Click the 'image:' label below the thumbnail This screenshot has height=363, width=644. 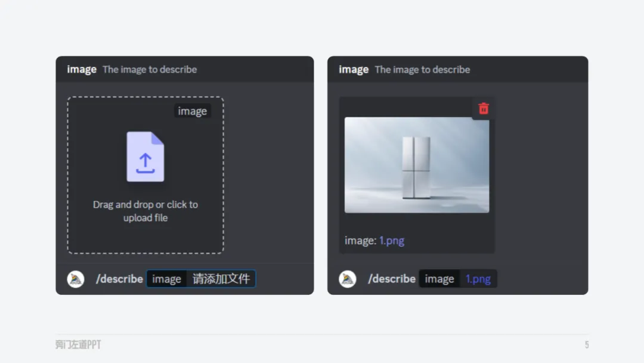pos(360,241)
